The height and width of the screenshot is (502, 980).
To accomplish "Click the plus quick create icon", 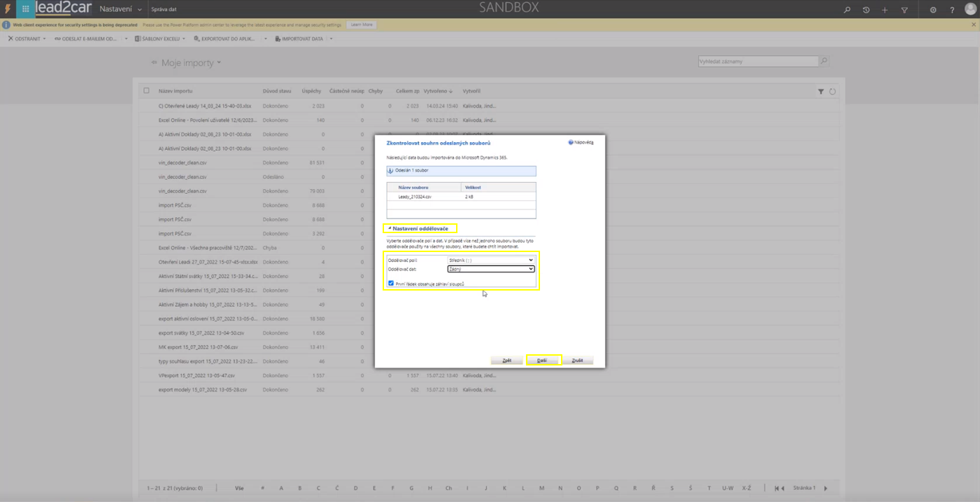I will pos(885,10).
